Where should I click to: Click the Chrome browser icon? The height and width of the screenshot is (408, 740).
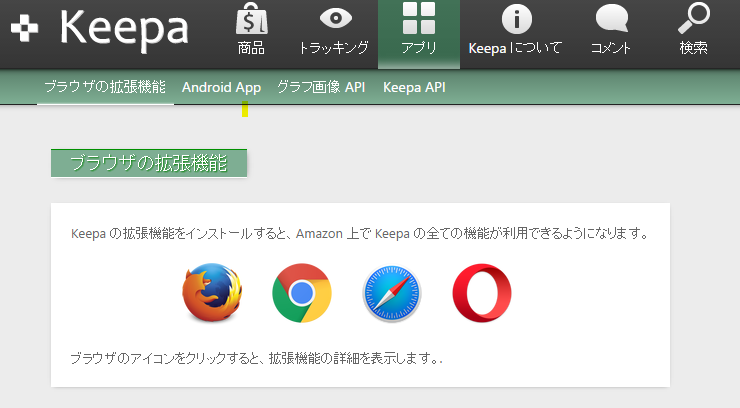(302, 293)
